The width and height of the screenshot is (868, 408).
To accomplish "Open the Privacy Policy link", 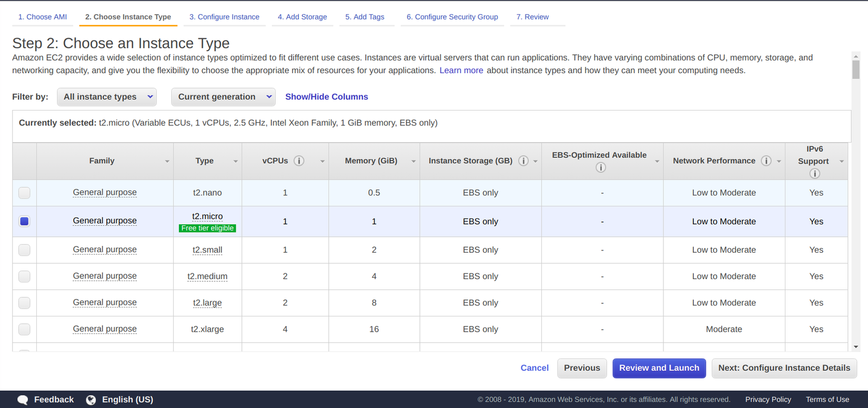I will [768, 400].
